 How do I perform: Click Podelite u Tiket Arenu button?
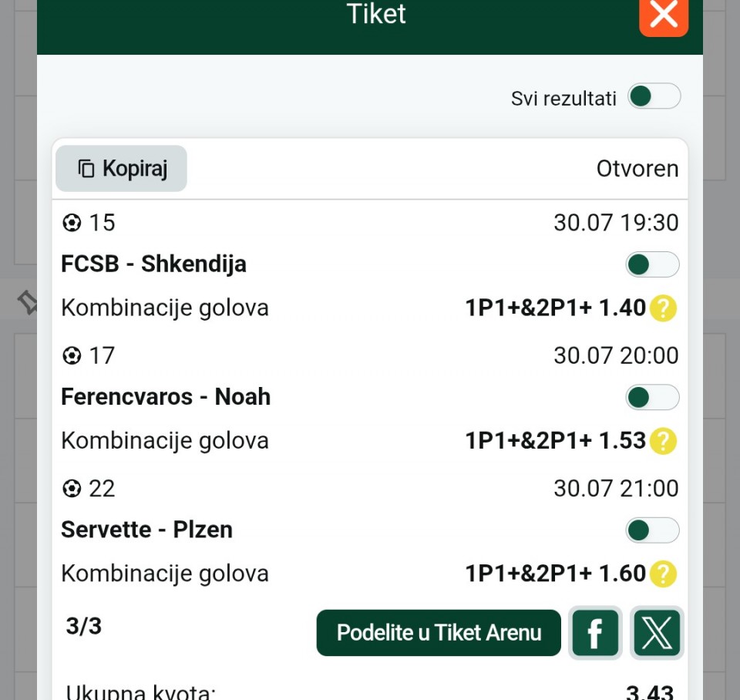(439, 632)
